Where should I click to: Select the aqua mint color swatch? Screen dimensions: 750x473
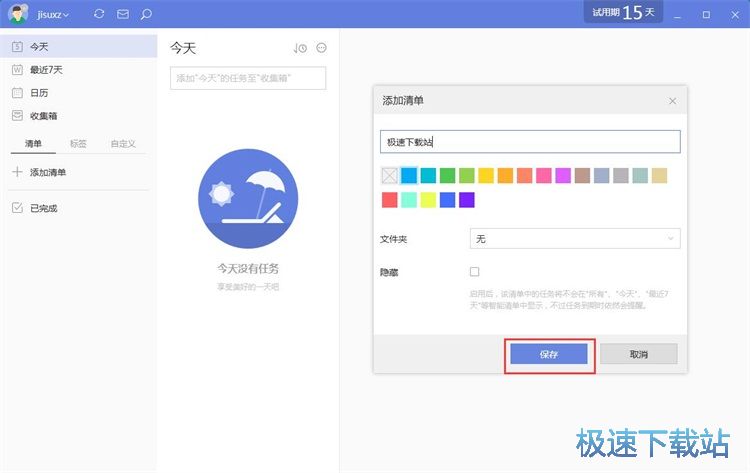pyautogui.click(x=409, y=200)
